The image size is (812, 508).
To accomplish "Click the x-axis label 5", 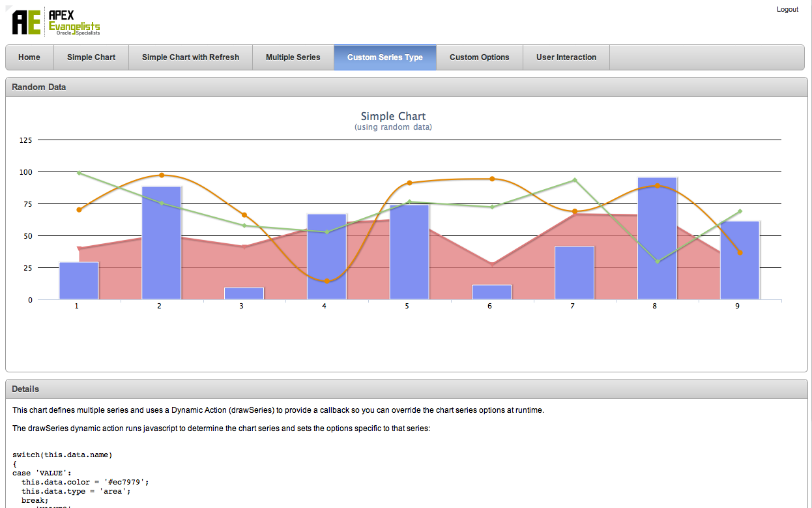I will pyautogui.click(x=406, y=305).
